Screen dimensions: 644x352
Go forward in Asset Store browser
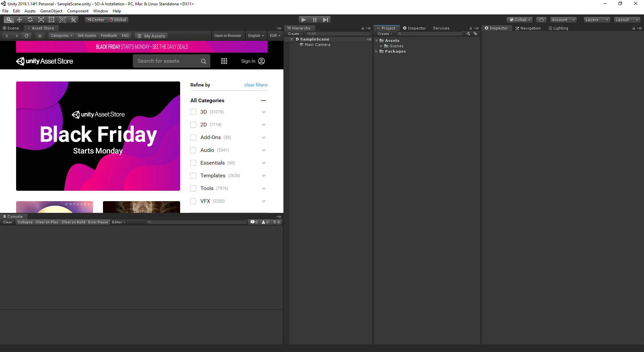(x=17, y=36)
